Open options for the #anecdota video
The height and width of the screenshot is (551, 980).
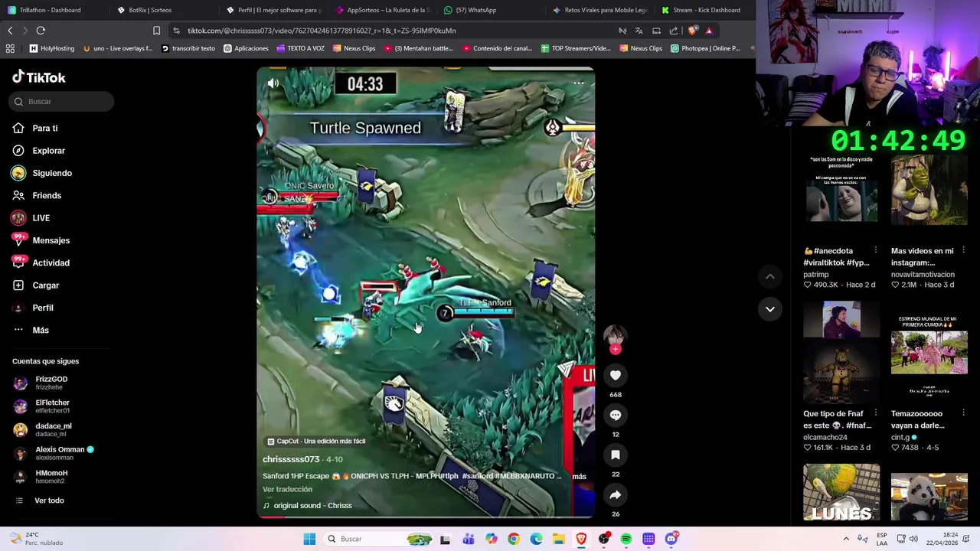click(x=874, y=251)
